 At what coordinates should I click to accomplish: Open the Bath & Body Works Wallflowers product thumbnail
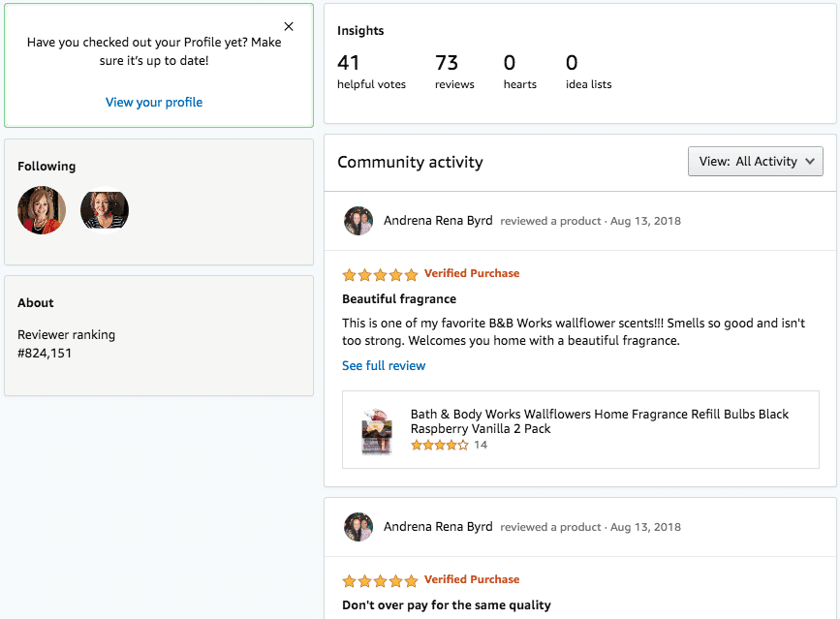377,432
